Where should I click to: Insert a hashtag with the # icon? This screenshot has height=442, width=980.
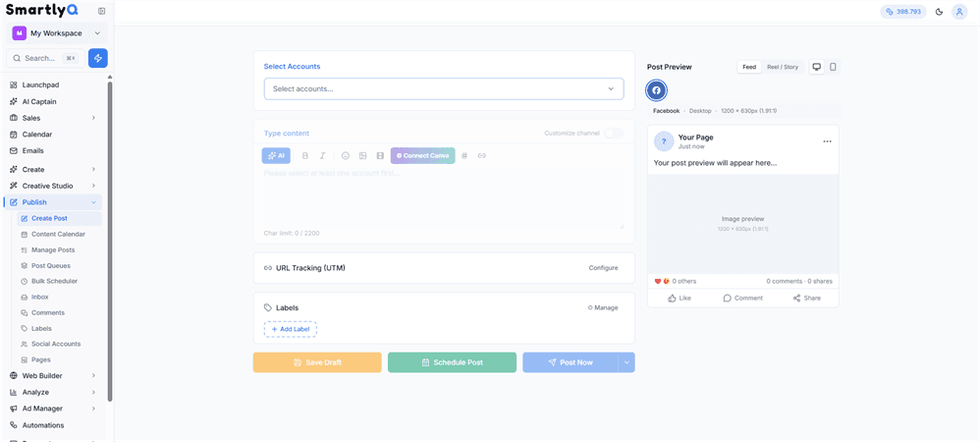pyautogui.click(x=464, y=155)
